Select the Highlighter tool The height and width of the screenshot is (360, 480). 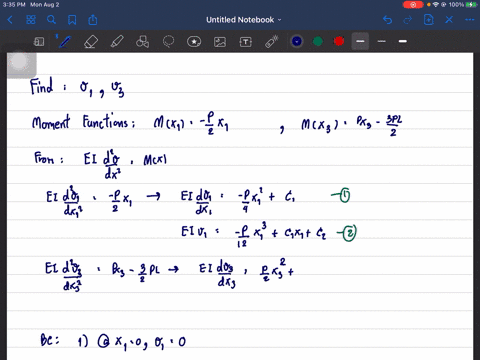click(117, 42)
